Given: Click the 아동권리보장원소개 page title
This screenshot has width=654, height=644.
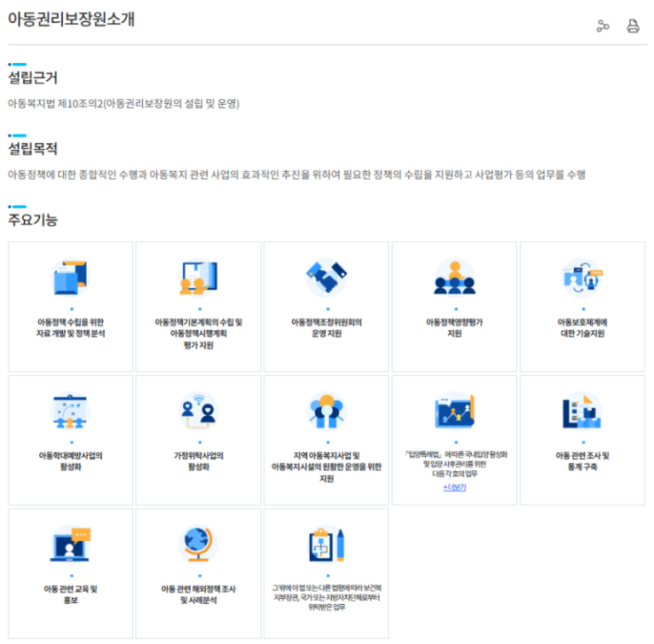Looking at the screenshot, I should (72, 20).
